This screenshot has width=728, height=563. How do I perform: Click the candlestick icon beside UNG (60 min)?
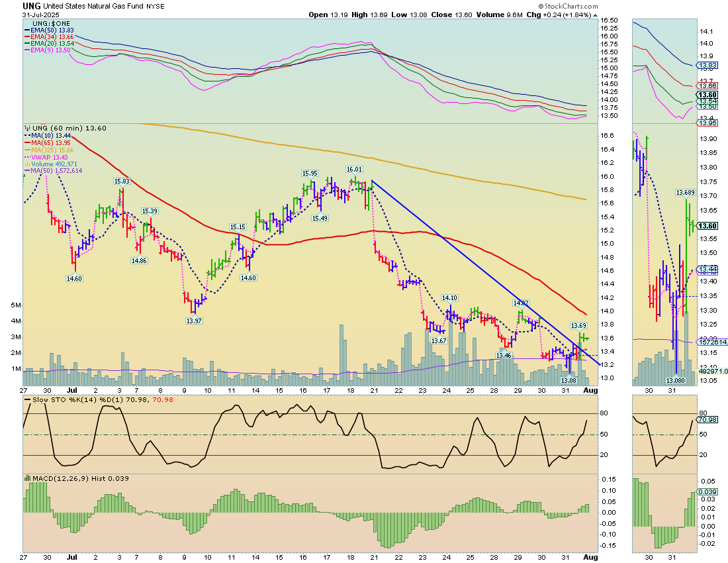click(x=26, y=128)
